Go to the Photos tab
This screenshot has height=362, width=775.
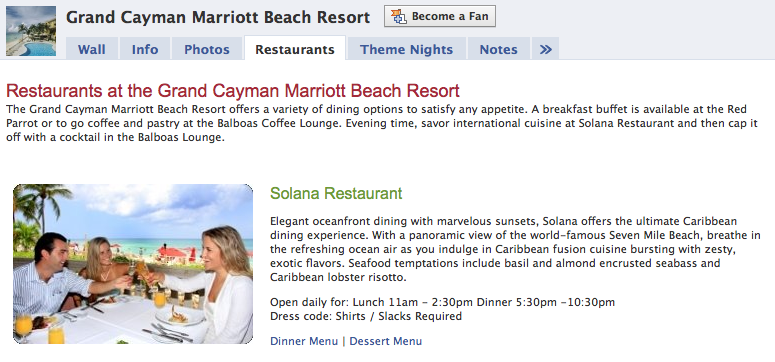(x=207, y=49)
